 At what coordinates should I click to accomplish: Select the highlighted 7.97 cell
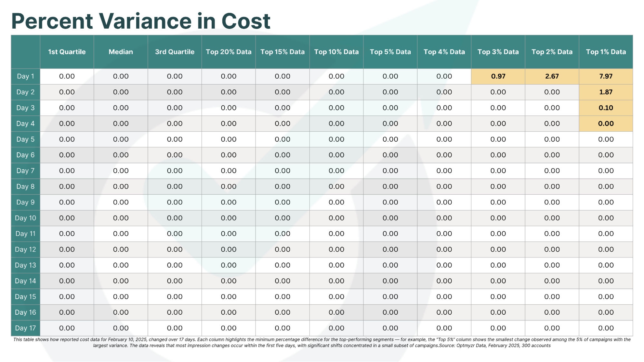[x=606, y=76]
